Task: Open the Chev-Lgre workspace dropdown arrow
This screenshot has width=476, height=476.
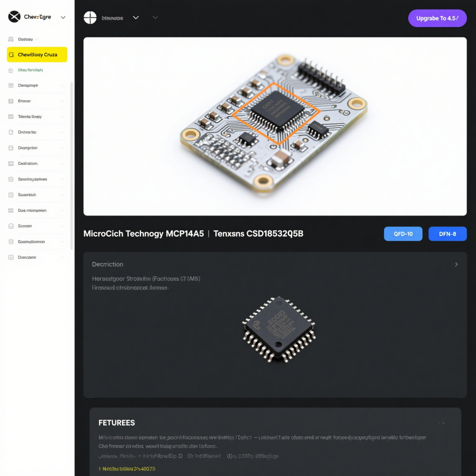Action: (63, 17)
